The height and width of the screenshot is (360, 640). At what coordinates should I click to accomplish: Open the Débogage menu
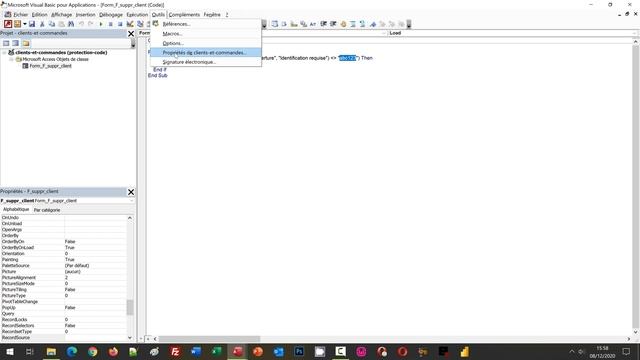click(x=111, y=15)
